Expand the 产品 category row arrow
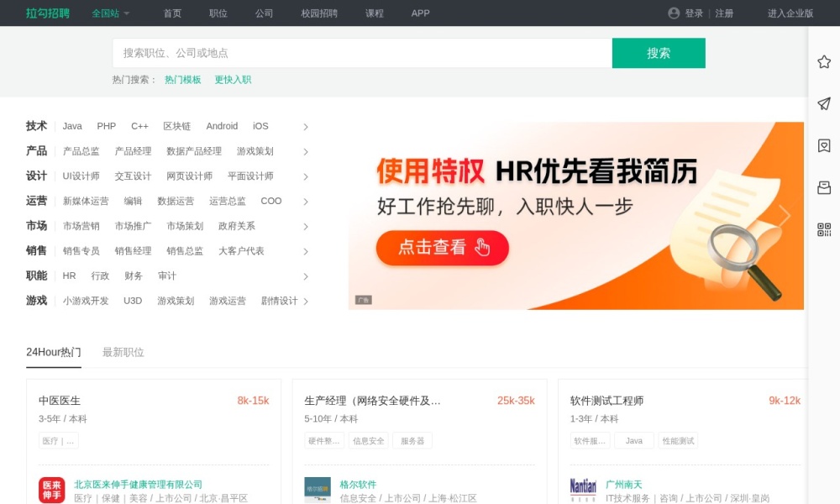 (306, 152)
